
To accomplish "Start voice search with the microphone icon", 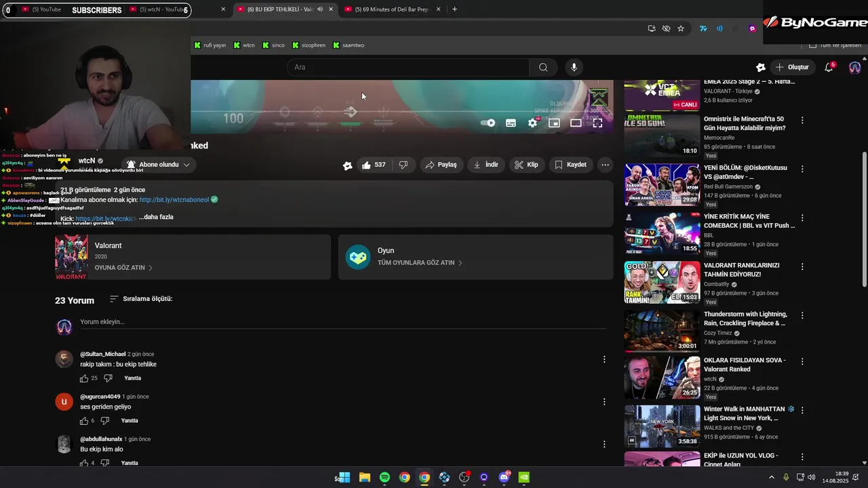I will pyautogui.click(x=574, y=67).
